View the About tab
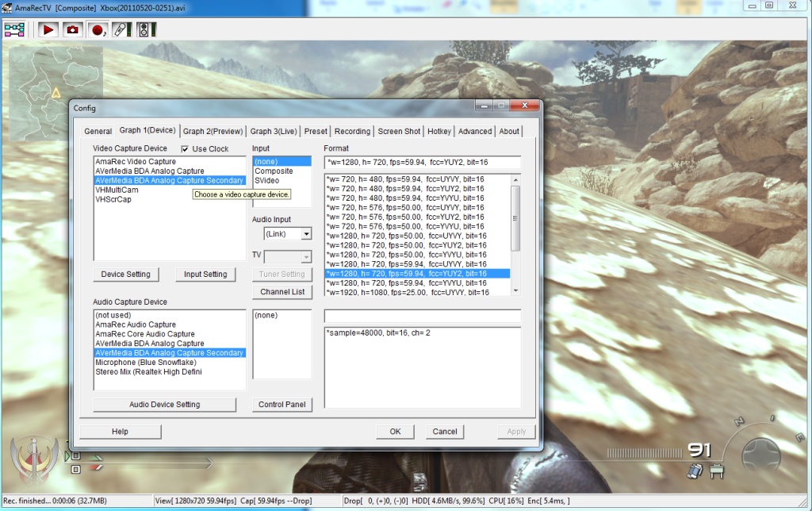The width and height of the screenshot is (812, 511). (x=509, y=132)
